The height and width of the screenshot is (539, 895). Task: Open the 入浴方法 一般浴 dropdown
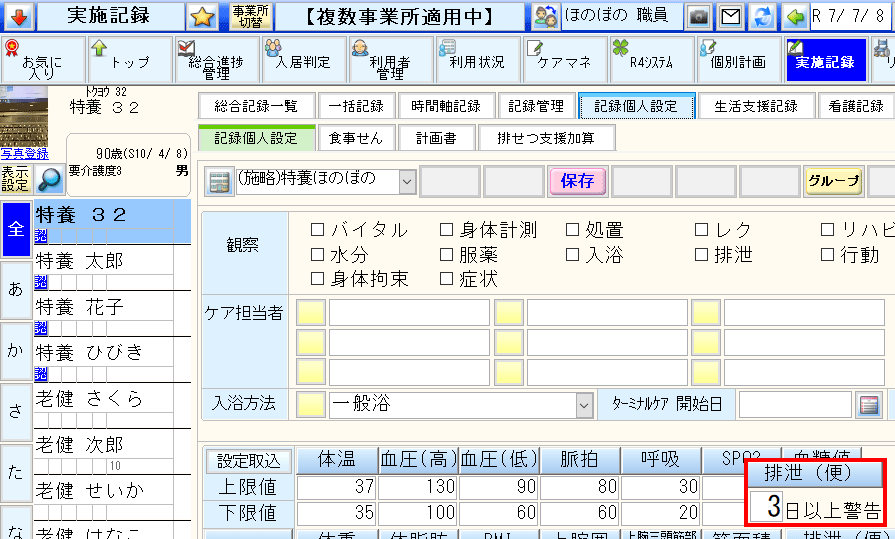click(584, 405)
